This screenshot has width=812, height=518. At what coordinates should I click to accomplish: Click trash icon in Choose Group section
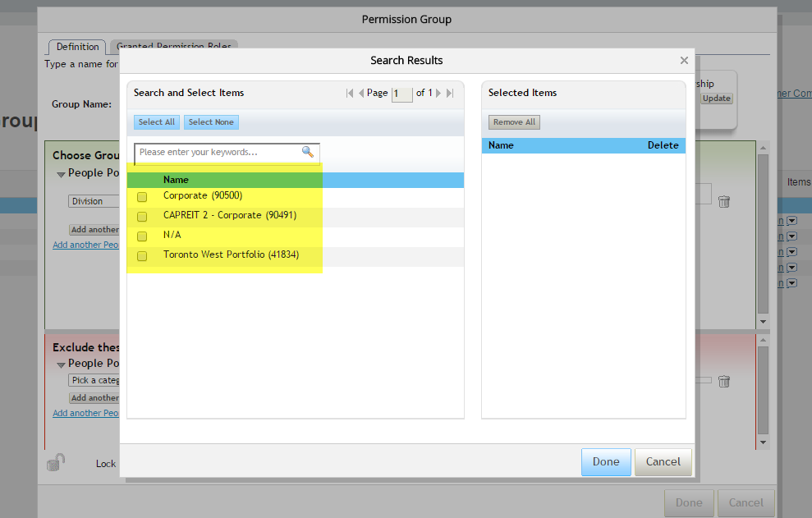[724, 201]
